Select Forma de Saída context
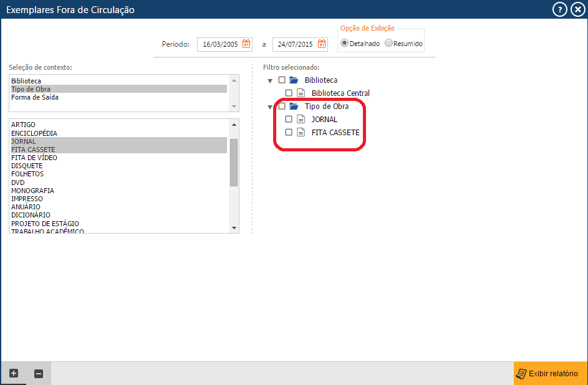588x385 pixels. [35, 98]
